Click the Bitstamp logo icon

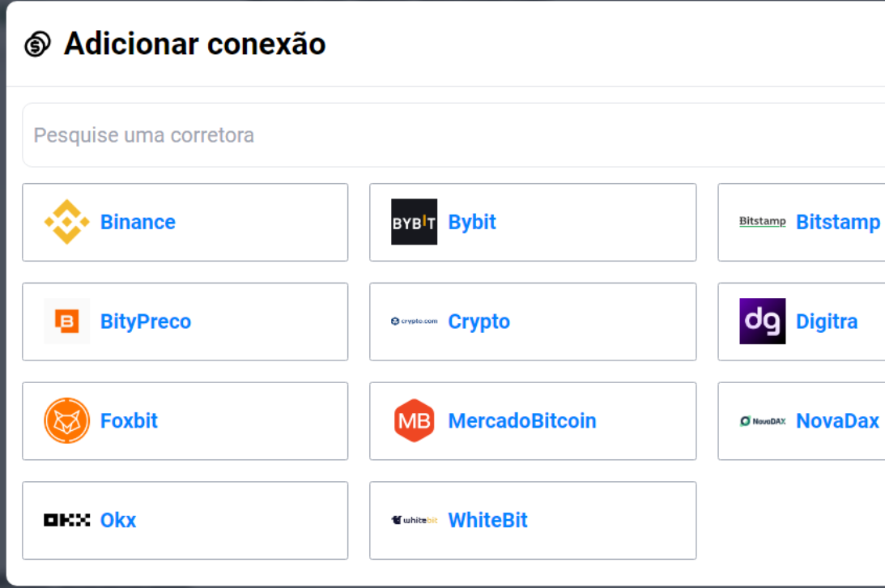[x=762, y=219]
